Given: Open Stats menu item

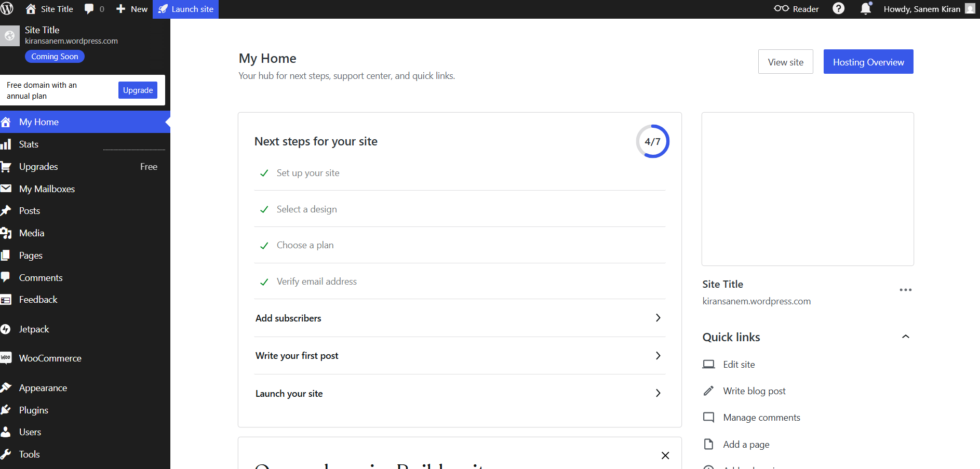Looking at the screenshot, I should [85, 144].
